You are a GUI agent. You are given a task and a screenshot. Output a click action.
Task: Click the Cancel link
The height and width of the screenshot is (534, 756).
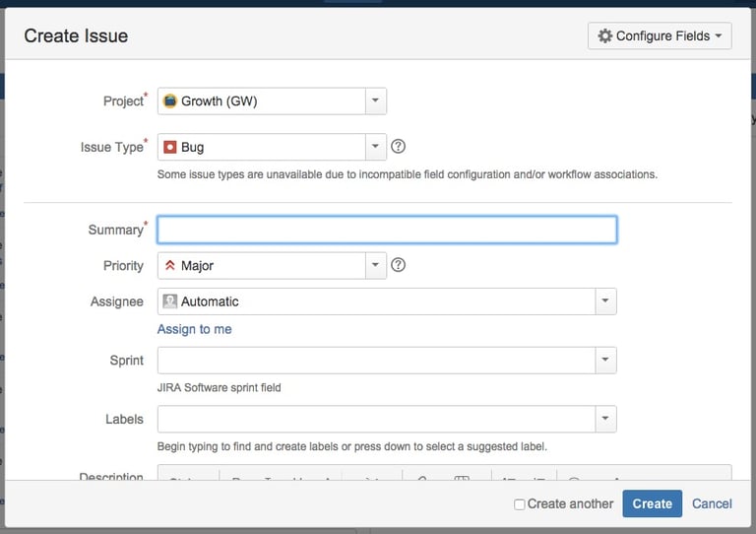[x=712, y=503]
